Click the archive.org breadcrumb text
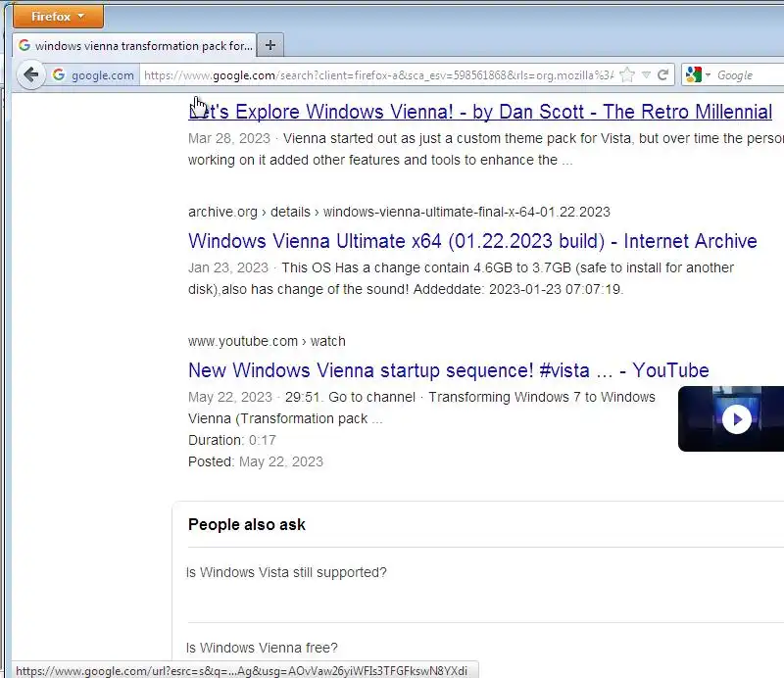784x678 pixels. coord(399,212)
